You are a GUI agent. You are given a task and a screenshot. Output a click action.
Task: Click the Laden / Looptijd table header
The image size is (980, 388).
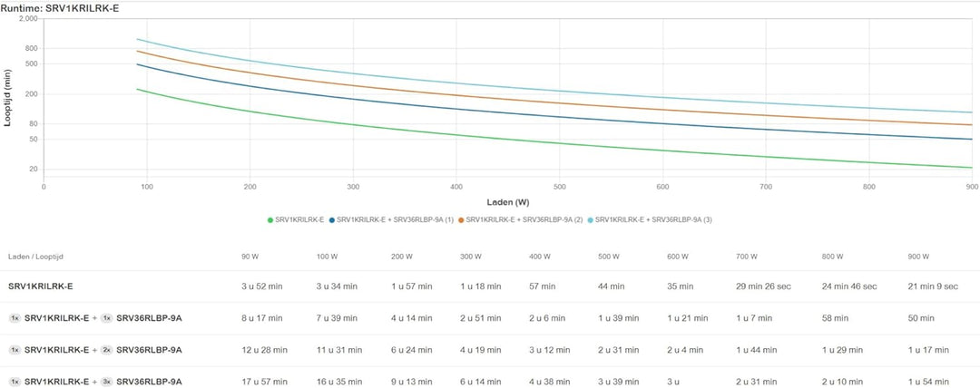coord(36,257)
